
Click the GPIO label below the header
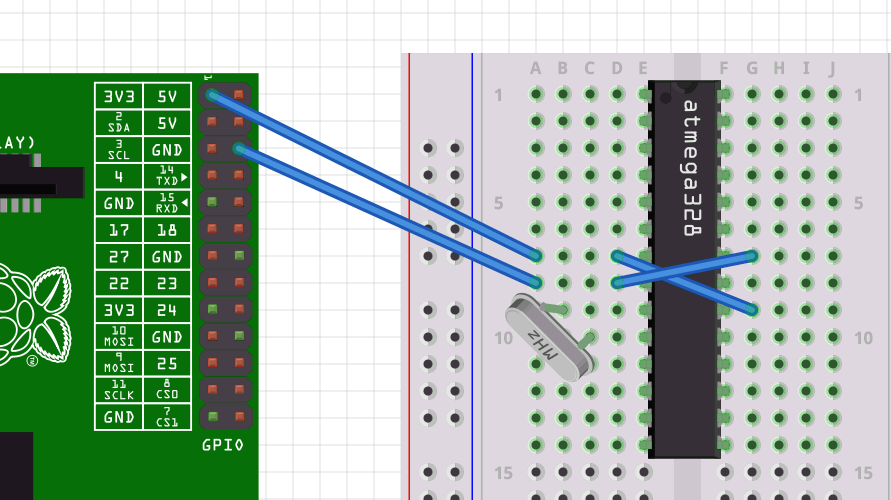point(222,445)
